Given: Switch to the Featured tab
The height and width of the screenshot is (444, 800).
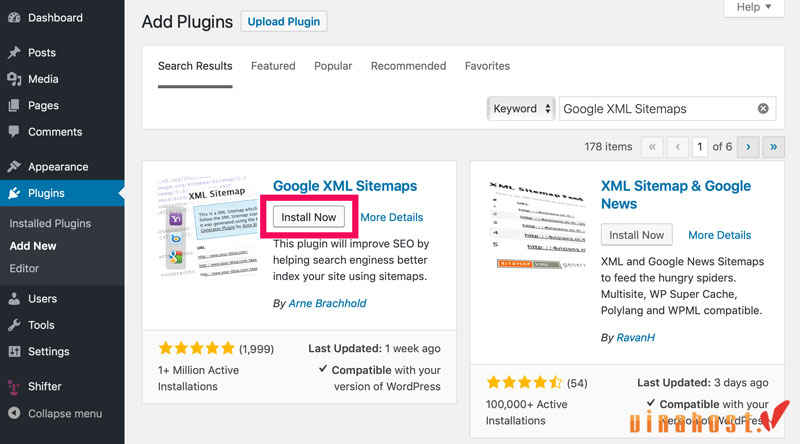Looking at the screenshot, I should [273, 66].
